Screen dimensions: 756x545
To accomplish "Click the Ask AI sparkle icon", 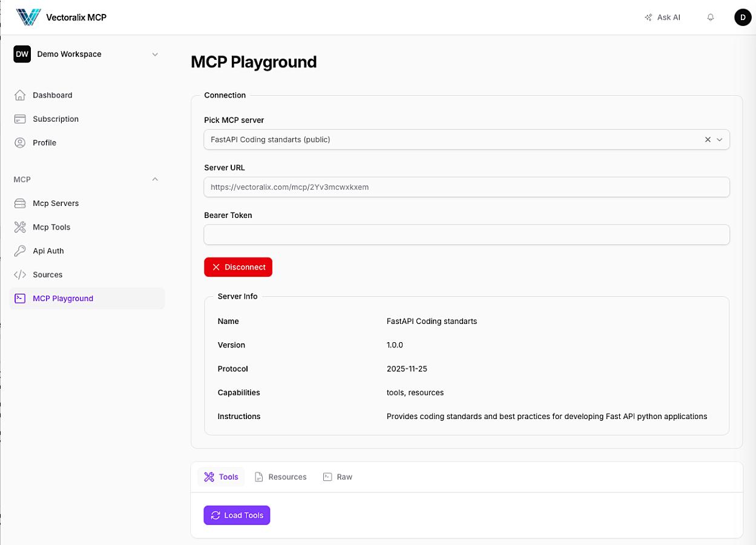I will tap(649, 18).
